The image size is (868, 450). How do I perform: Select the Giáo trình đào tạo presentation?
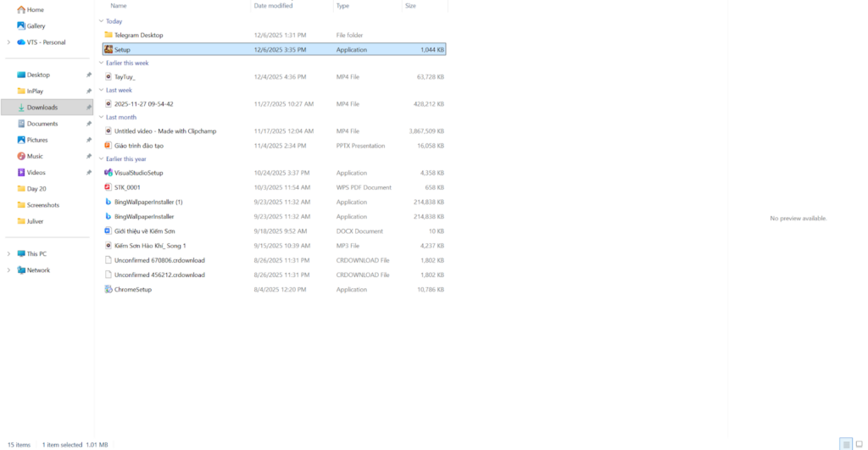[138, 146]
